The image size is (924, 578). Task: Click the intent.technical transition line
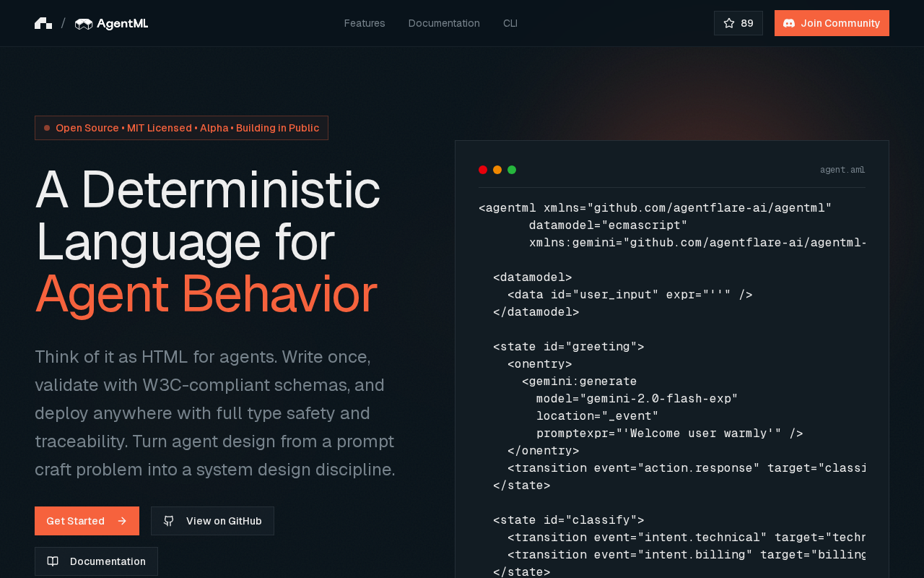coord(687,538)
